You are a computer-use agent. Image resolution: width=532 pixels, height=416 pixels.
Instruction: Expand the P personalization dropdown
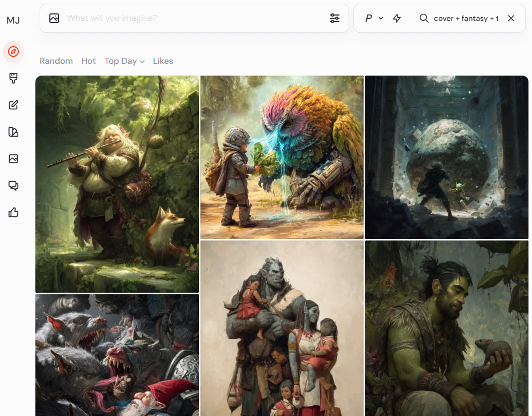click(374, 18)
